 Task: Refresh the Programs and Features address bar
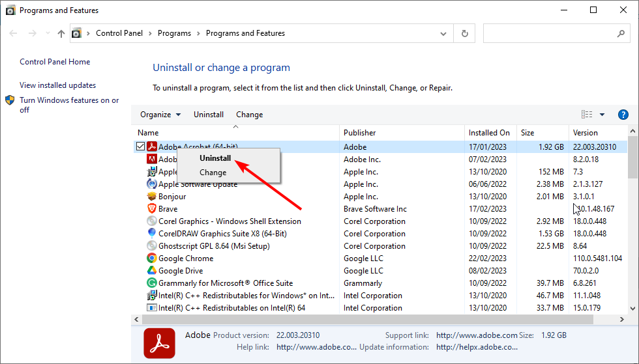click(x=464, y=33)
